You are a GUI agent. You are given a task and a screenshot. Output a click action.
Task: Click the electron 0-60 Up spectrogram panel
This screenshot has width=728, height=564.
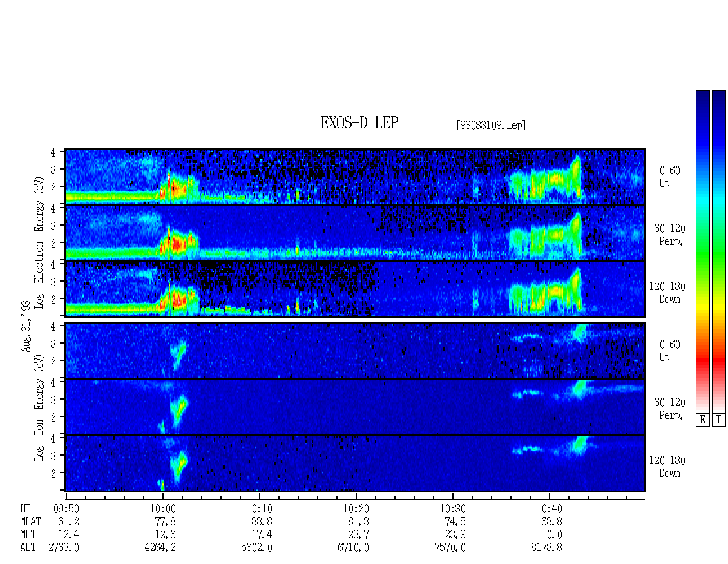tap(355, 177)
